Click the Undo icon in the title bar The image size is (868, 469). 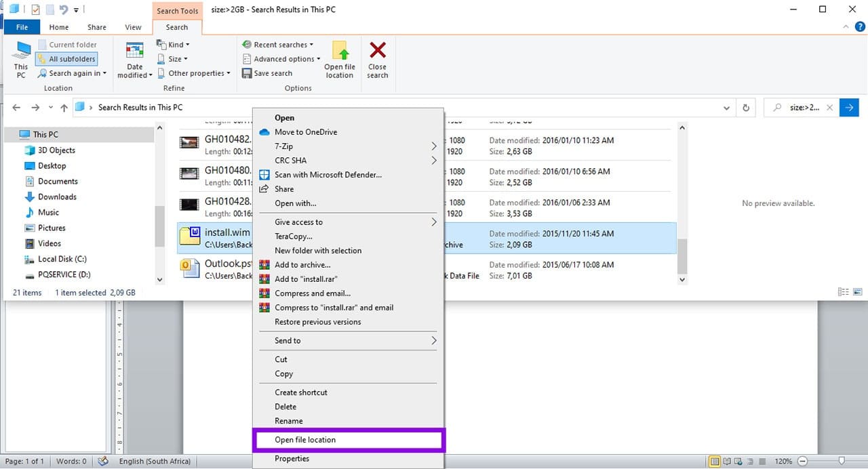point(63,9)
